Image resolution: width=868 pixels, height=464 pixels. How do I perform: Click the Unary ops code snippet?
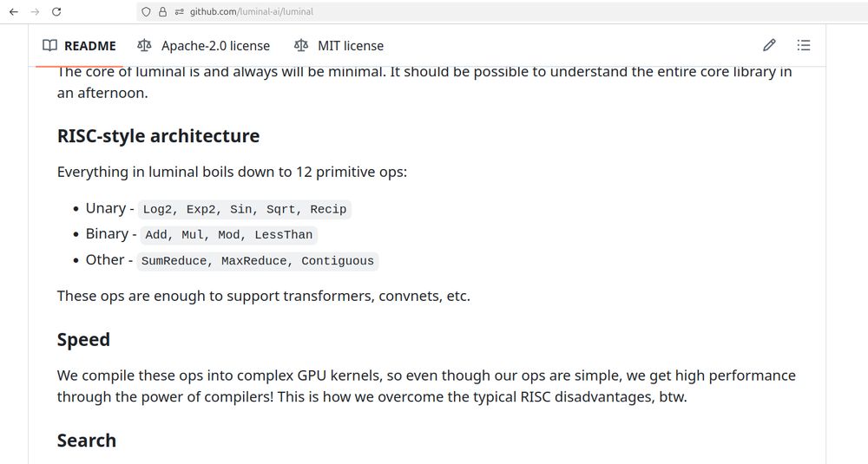coord(245,209)
